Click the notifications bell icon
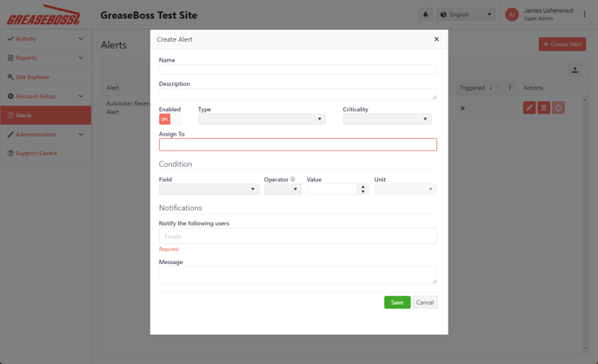 (x=425, y=15)
